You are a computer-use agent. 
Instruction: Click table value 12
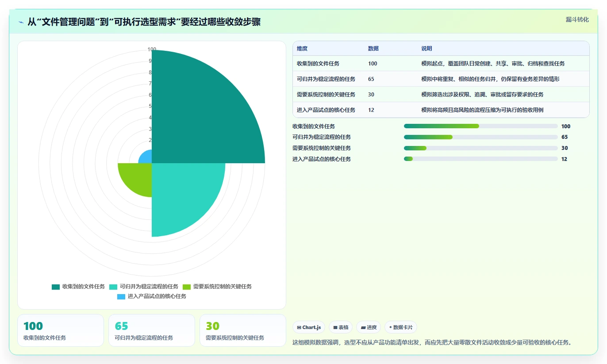pyautogui.click(x=371, y=110)
